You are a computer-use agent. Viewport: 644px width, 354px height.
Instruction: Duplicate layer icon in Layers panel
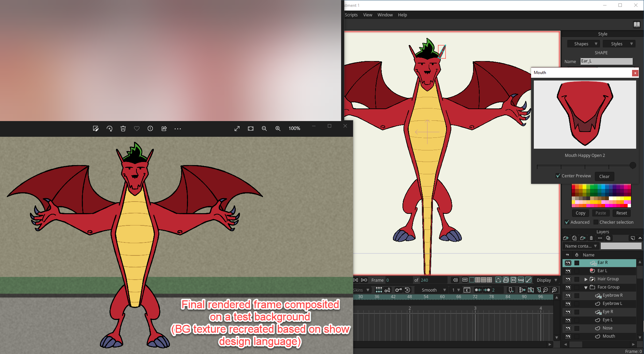574,238
